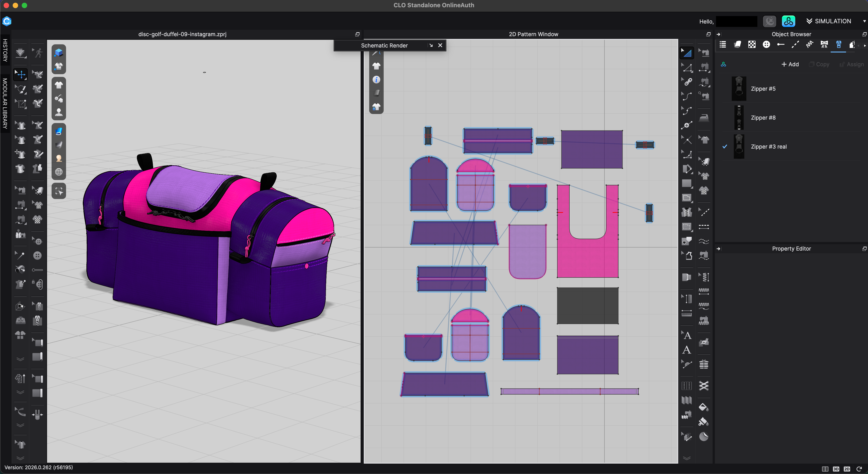Click the grey user account icon
The image size is (868, 474).
click(x=770, y=21)
